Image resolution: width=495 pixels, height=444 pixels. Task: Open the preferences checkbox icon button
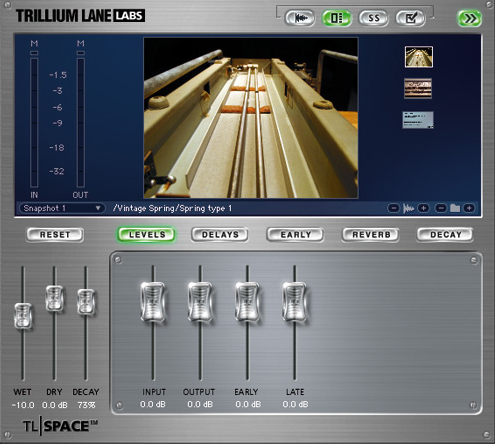(411, 18)
